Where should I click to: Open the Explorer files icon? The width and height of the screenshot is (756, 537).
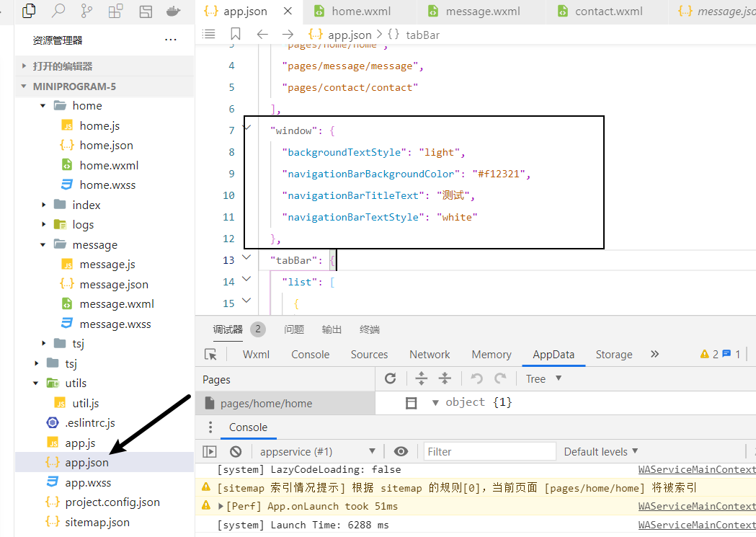(x=29, y=11)
